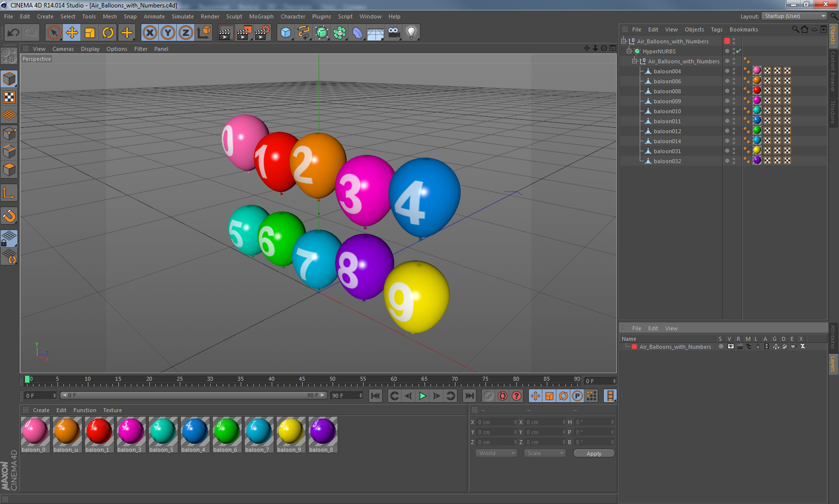Activate the Rotate tool

tap(108, 33)
